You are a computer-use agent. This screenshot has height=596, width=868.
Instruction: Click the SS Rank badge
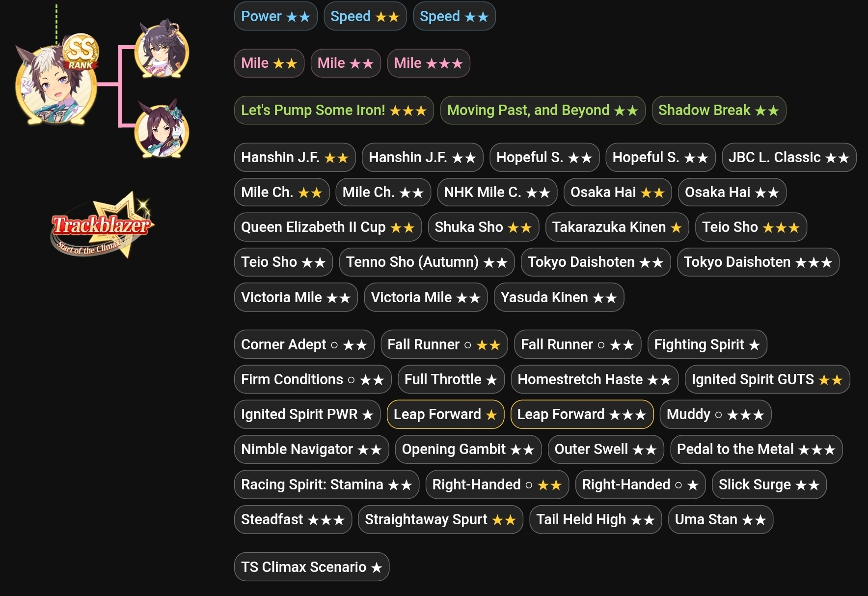point(81,52)
